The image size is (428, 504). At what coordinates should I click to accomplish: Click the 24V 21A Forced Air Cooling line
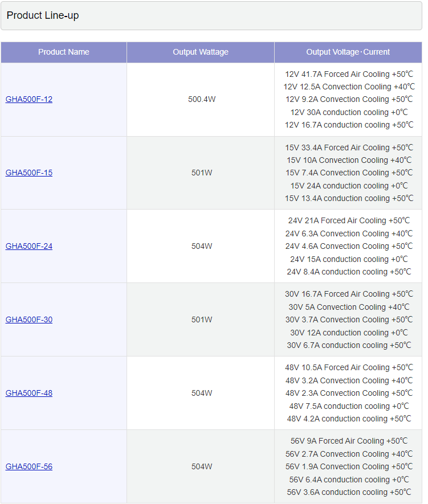[349, 220]
